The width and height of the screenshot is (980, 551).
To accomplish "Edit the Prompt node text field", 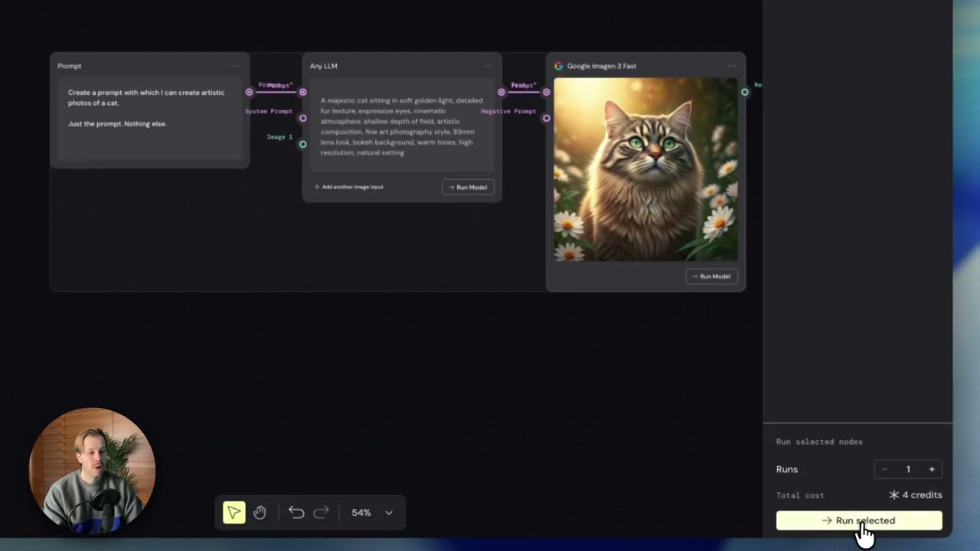I will [x=149, y=119].
